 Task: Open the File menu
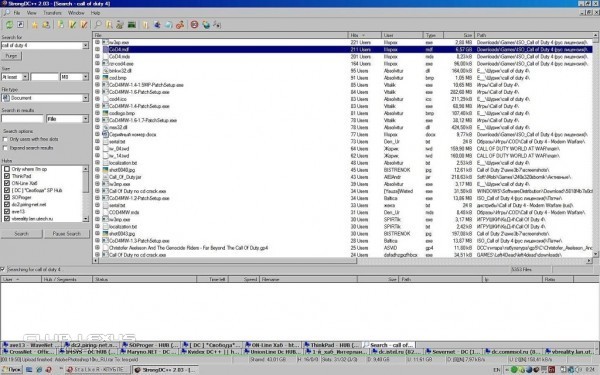[x=17, y=13]
